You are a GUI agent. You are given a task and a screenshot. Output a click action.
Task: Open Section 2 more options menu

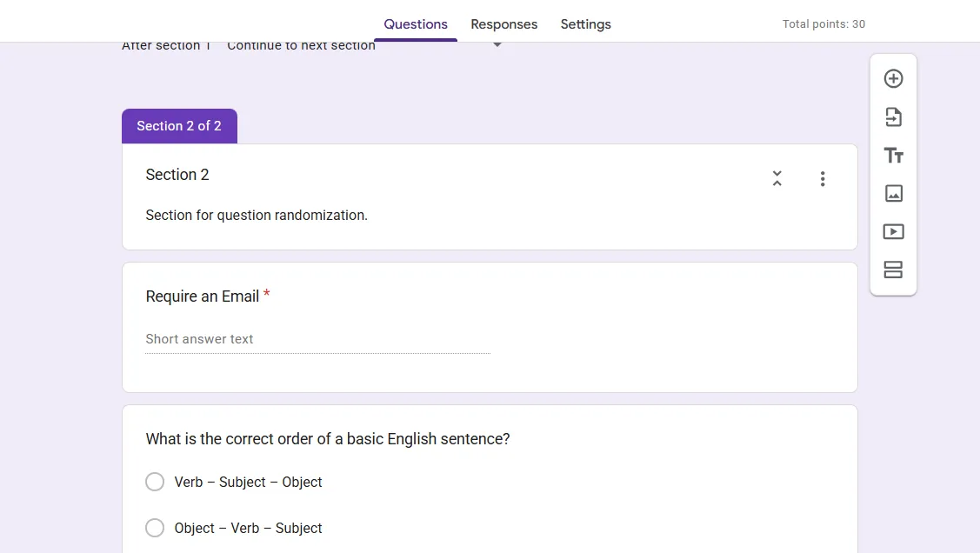pyautogui.click(x=823, y=179)
